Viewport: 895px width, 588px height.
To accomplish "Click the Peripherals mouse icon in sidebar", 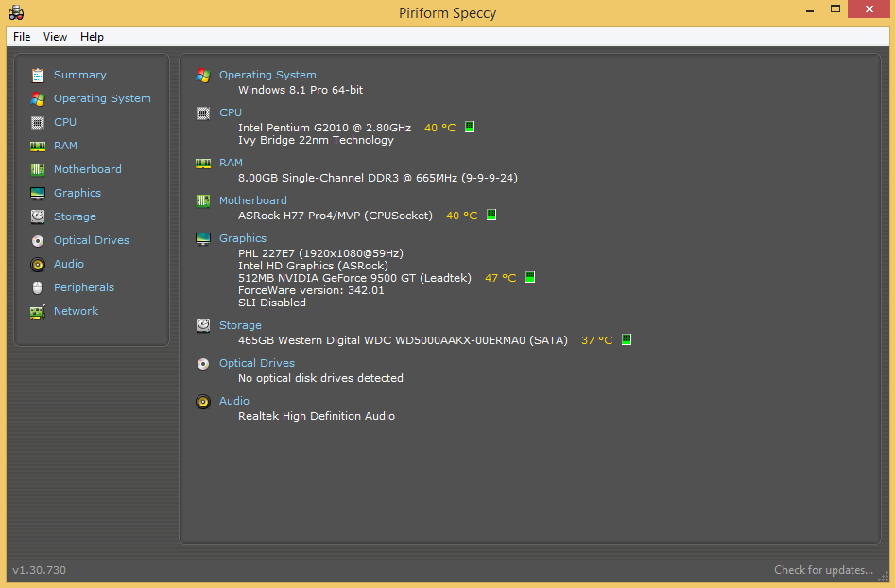I will pos(38,287).
